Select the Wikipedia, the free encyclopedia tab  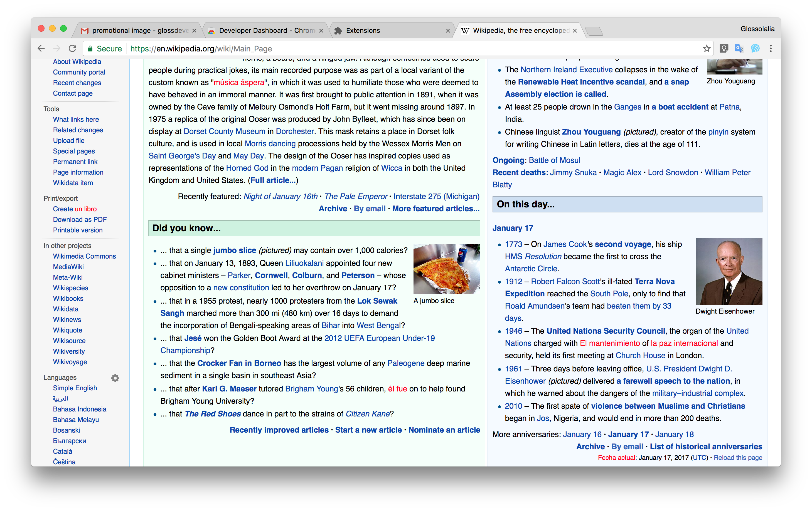pos(519,30)
